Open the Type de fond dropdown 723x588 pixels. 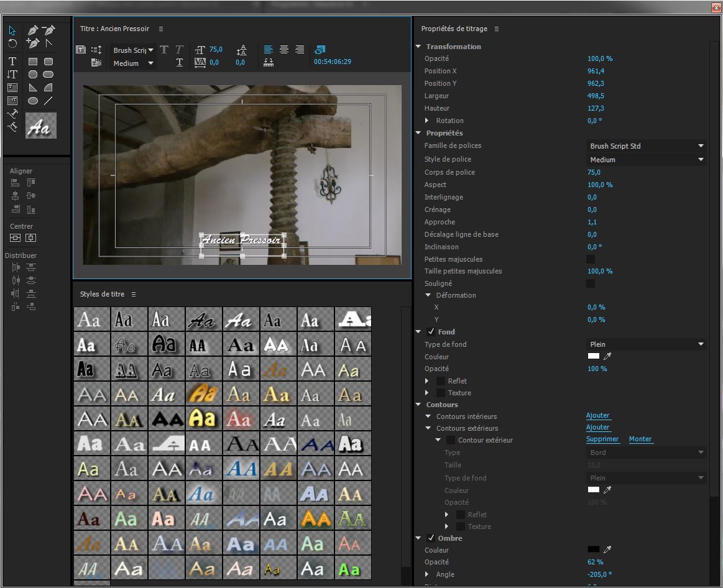(x=646, y=344)
